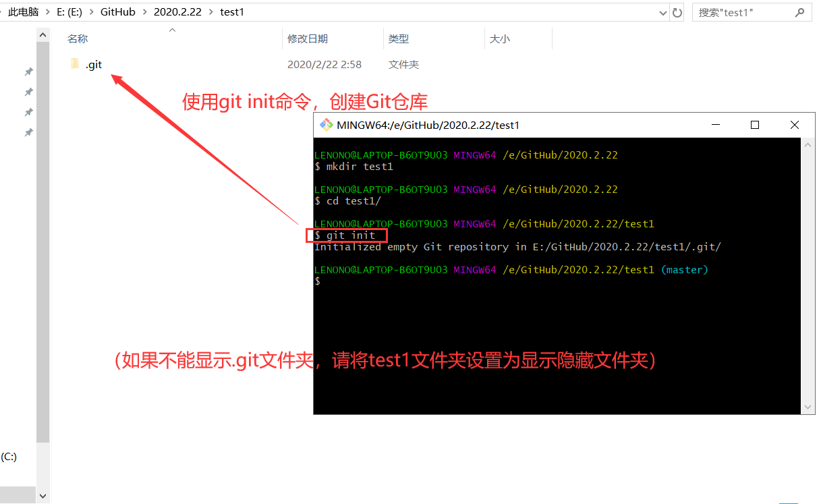The width and height of the screenshot is (819, 504).
Task: Sort files by the 名称 column
Action: 78,38
